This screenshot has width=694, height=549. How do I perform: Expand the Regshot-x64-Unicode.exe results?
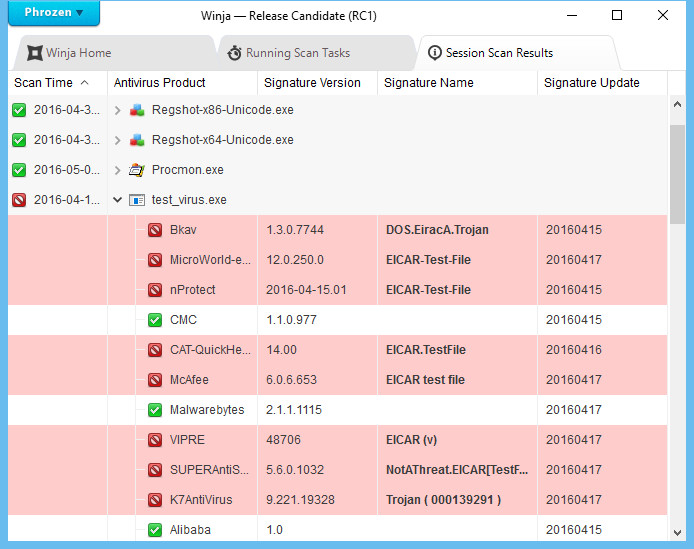click(x=117, y=140)
